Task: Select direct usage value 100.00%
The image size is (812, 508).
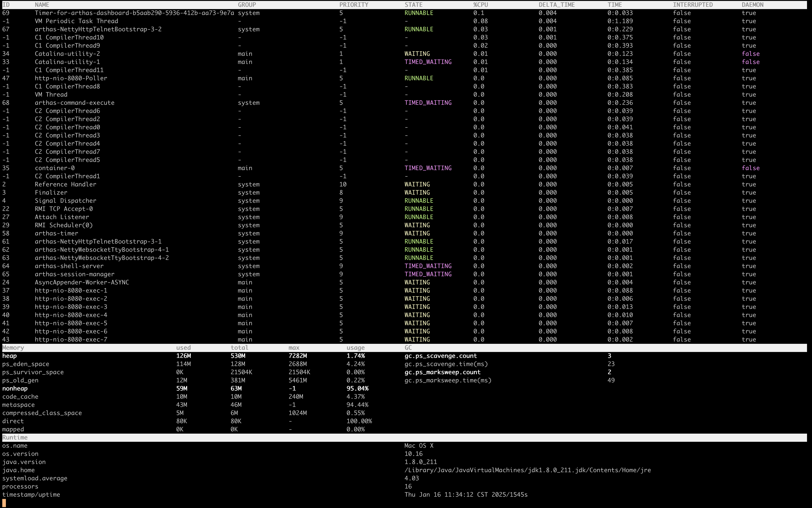Action: pos(359,421)
